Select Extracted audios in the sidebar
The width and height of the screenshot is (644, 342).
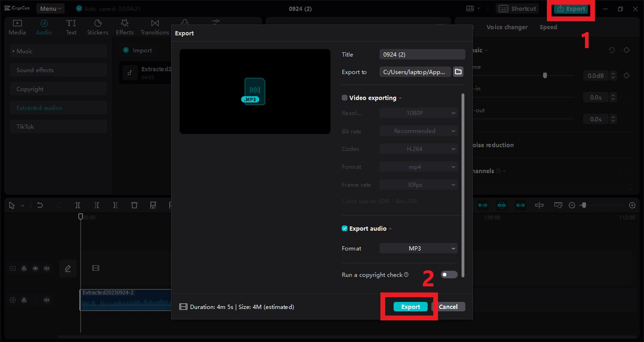58,108
